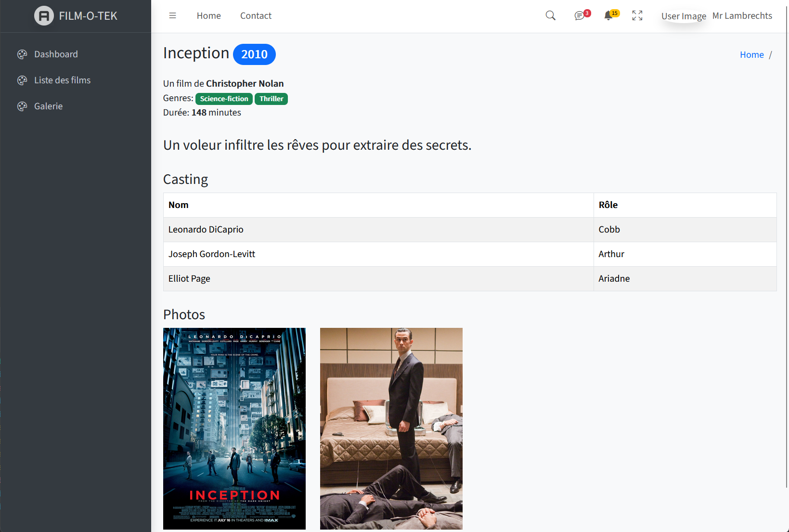Follow the Home breadcrumb link

[x=752, y=55]
